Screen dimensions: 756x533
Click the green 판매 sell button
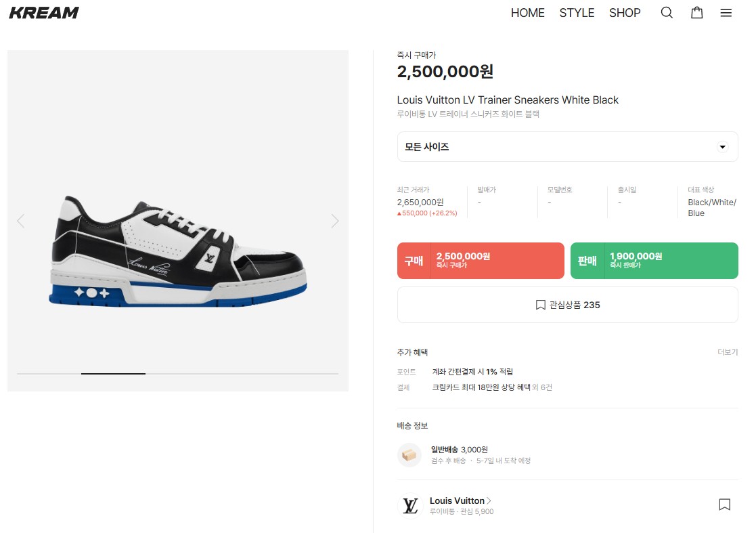(x=654, y=261)
